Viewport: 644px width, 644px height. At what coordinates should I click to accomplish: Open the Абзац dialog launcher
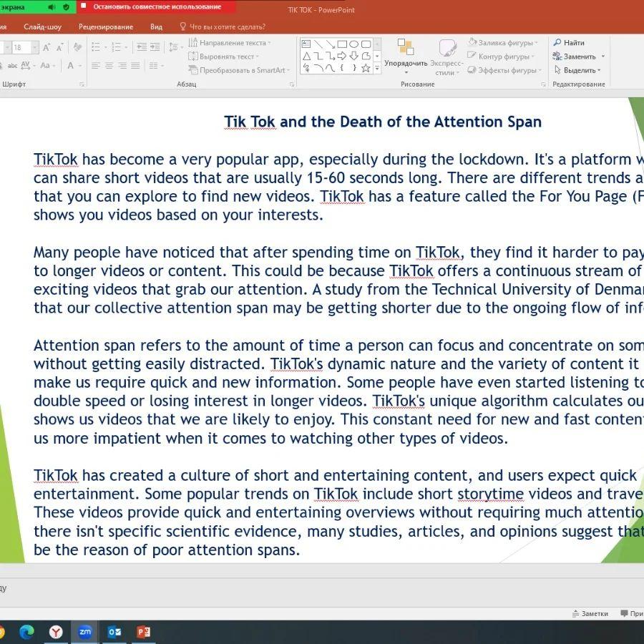pyautogui.click(x=292, y=84)
